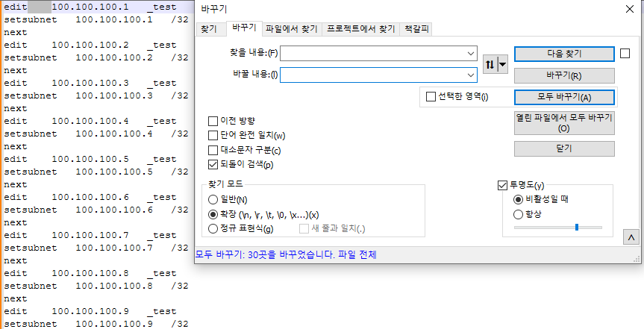This screenshot has width=644, height=329.
Task: Click the line 'edit 100.100.100.1 _test'
Action: coord(90,7)
